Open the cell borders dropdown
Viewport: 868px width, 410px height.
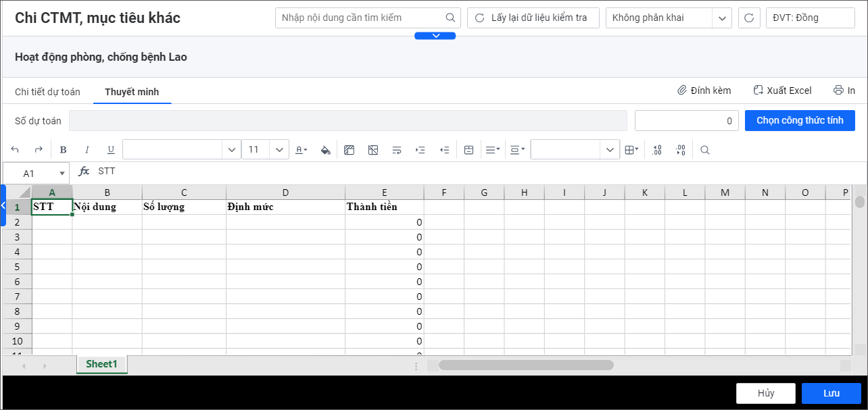point(631,150)
